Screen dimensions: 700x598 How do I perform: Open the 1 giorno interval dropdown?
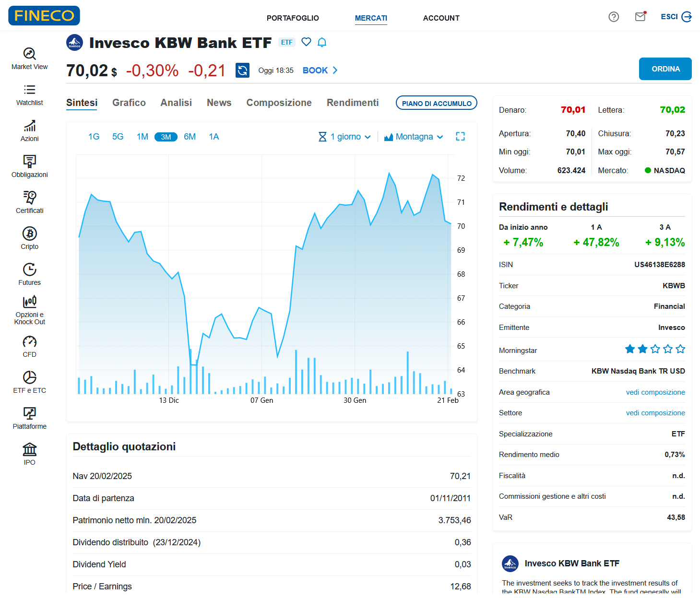point(344,137)
